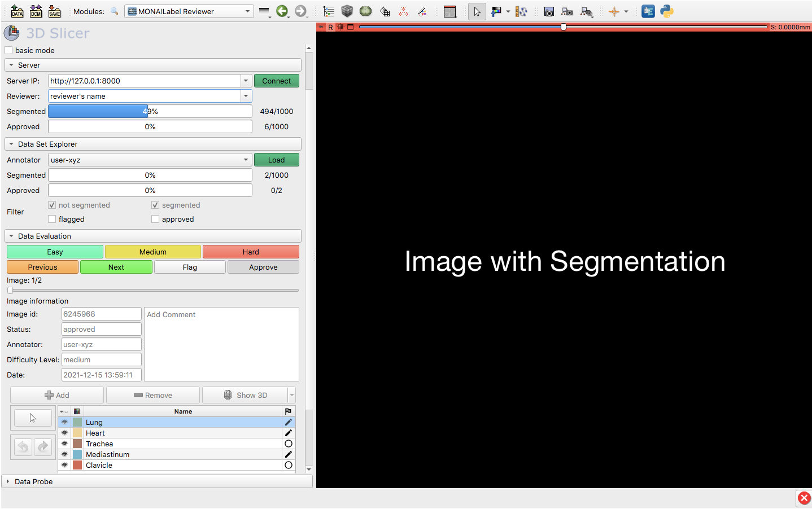Open the DCM DICOM module icon

[x=36, y=11]
